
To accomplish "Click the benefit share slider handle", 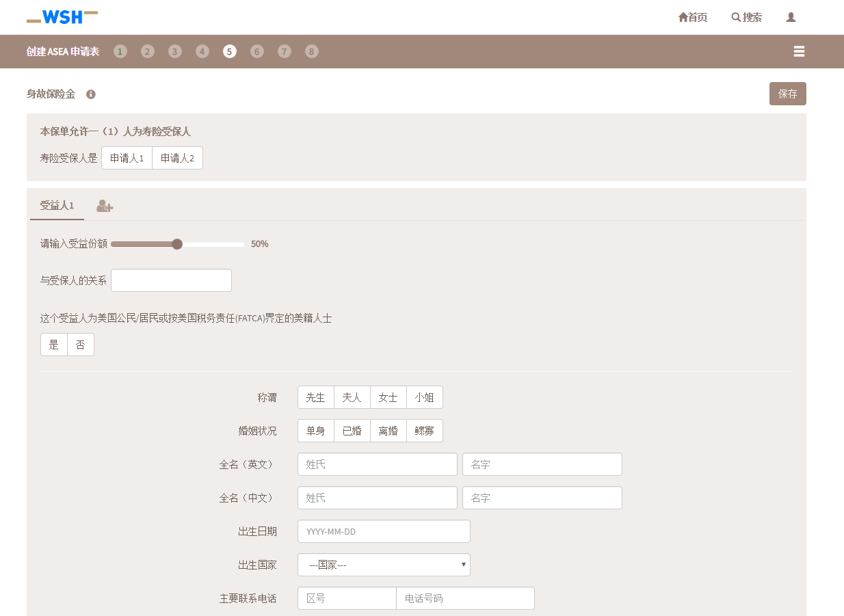I will 177,244.
